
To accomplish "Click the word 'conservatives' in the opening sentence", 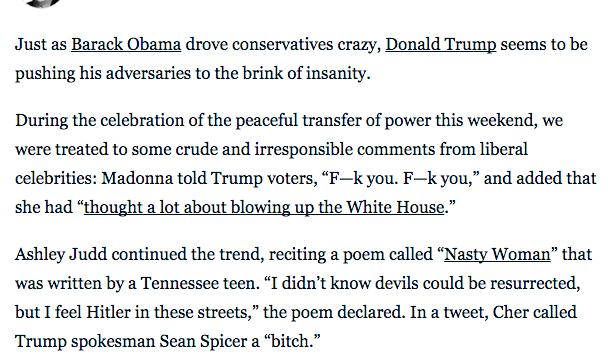I will click(x=283, y=44).
